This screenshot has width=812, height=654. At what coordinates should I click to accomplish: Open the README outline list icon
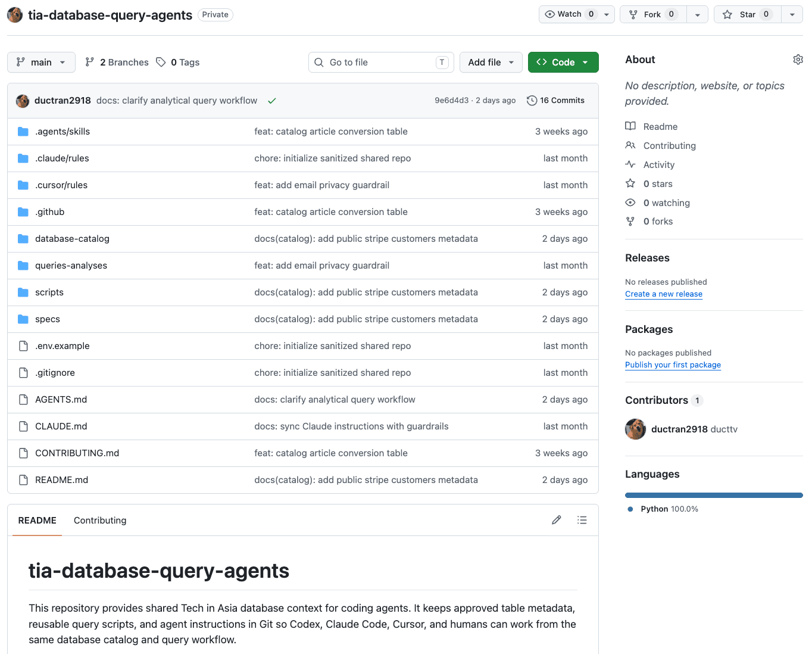click(x=582, y=520)
